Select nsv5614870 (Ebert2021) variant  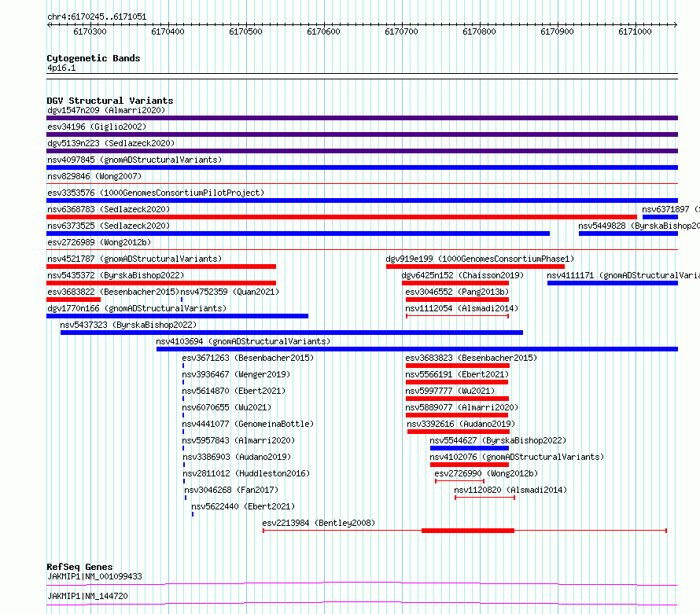click(x=234, y=391)
